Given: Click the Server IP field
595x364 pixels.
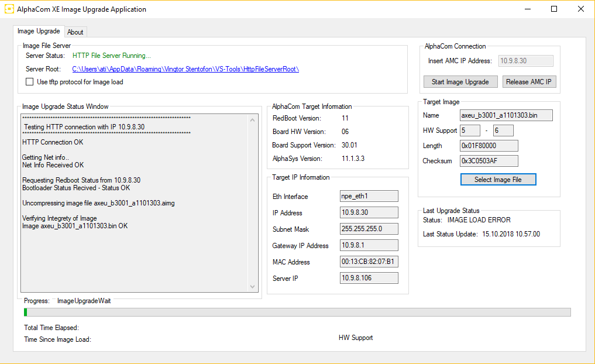Looking at the screenshot, I should pyautogui.click(x=369, y=279).
